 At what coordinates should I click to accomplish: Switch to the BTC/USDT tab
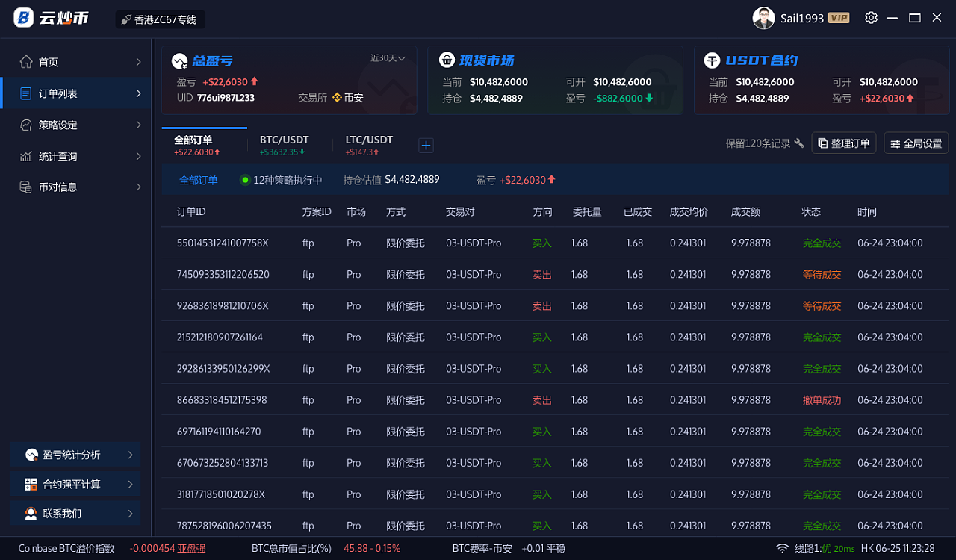(285, 145)
